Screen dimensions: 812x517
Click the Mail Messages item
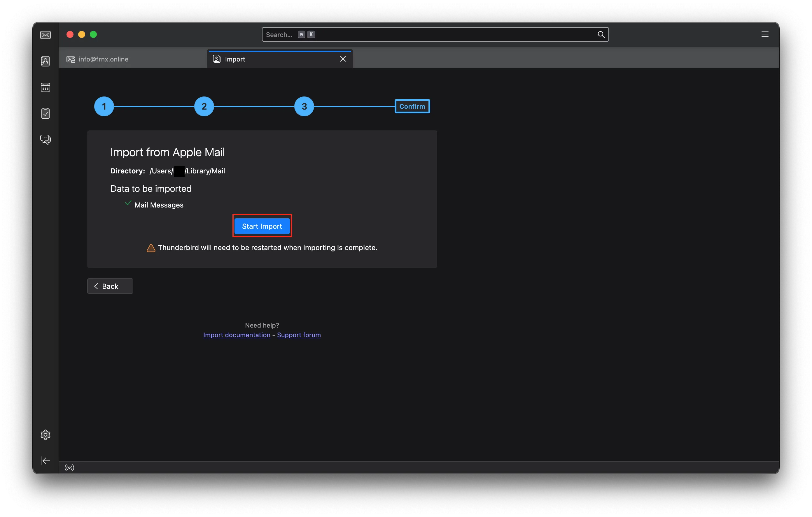(x=159, y=205)
